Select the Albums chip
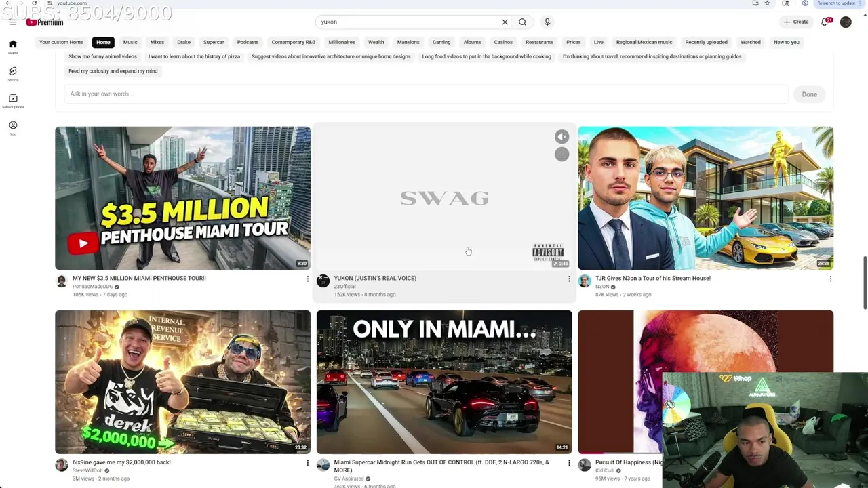This screenshot has width=868, height=488. 472,42
